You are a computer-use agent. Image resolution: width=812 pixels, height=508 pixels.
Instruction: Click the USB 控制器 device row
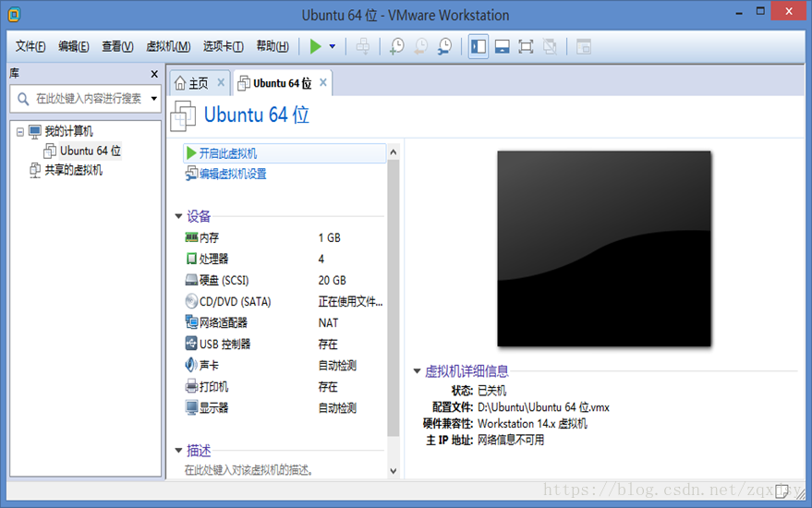284,344
